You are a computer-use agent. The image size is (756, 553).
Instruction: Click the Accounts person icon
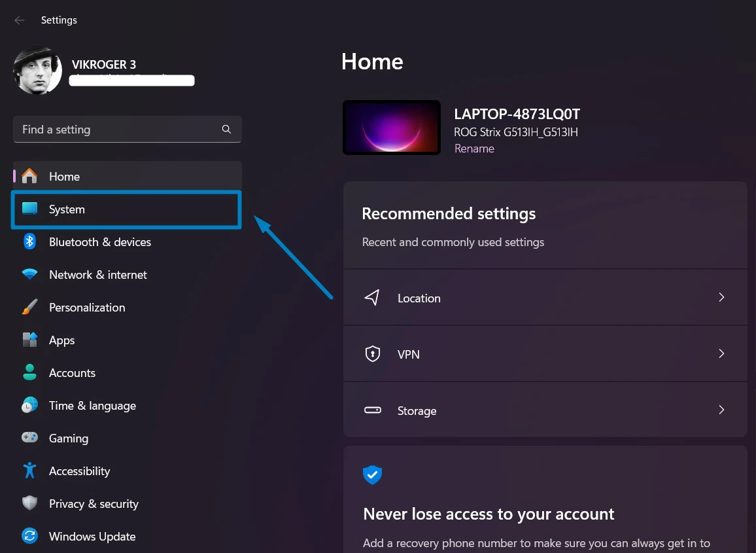point(29,372)
